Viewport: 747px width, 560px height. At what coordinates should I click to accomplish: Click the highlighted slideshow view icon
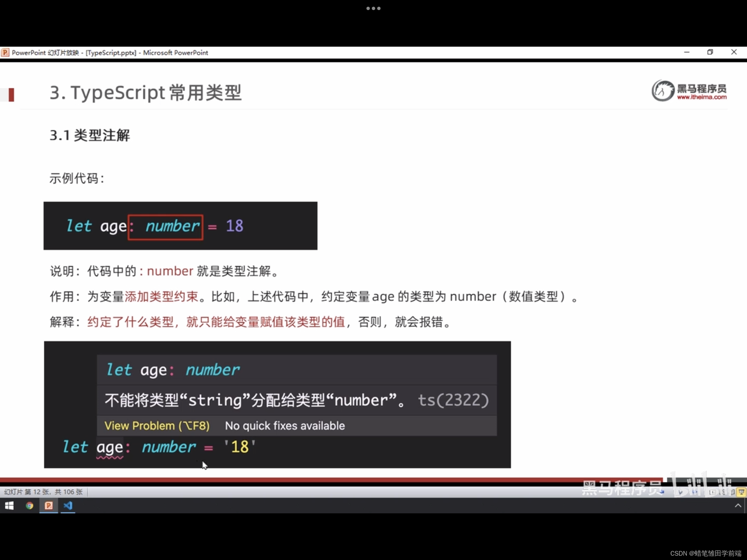click(741, 492)
